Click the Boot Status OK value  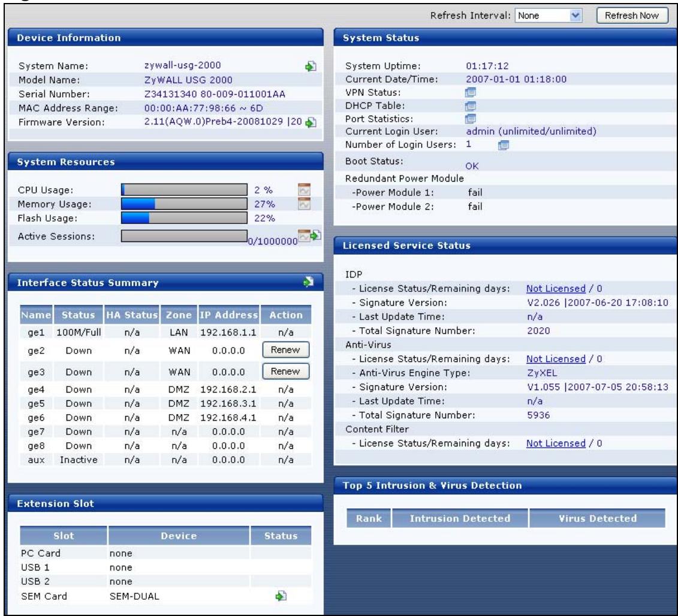[x=472, y=166]
